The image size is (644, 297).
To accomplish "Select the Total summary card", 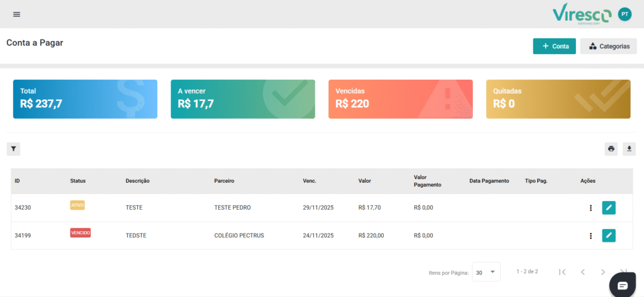I will [86, 99].
